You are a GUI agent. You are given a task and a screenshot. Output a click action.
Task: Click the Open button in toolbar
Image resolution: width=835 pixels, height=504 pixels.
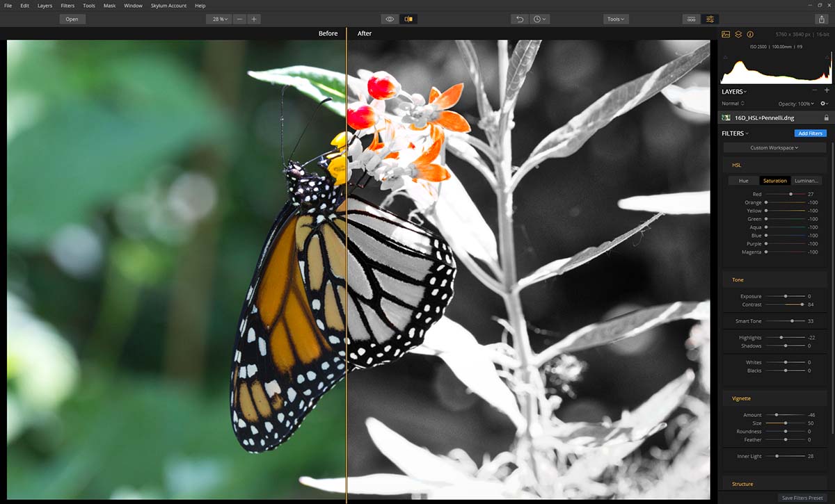point(72,19)
